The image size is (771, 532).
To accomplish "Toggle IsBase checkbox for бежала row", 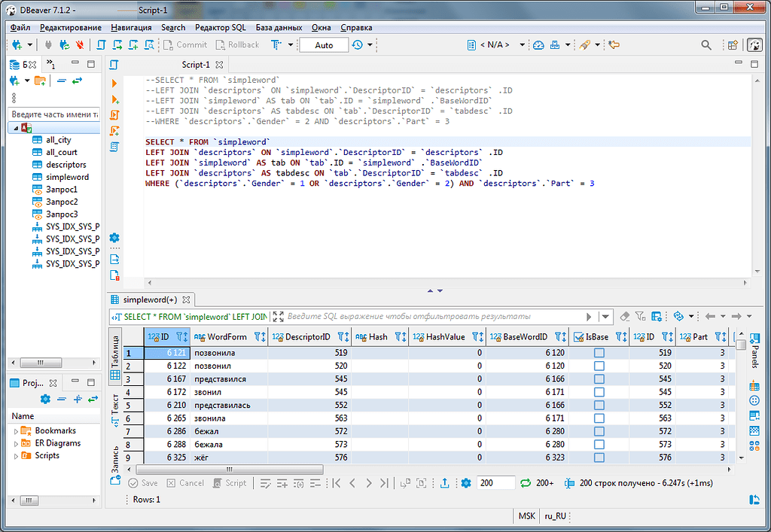I will coord(599,445).
